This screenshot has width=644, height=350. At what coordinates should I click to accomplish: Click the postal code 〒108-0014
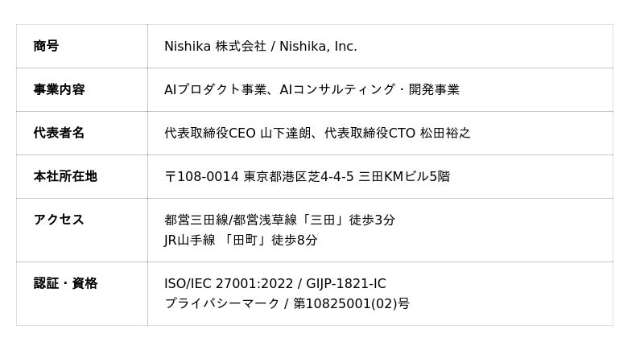point(201,177)
